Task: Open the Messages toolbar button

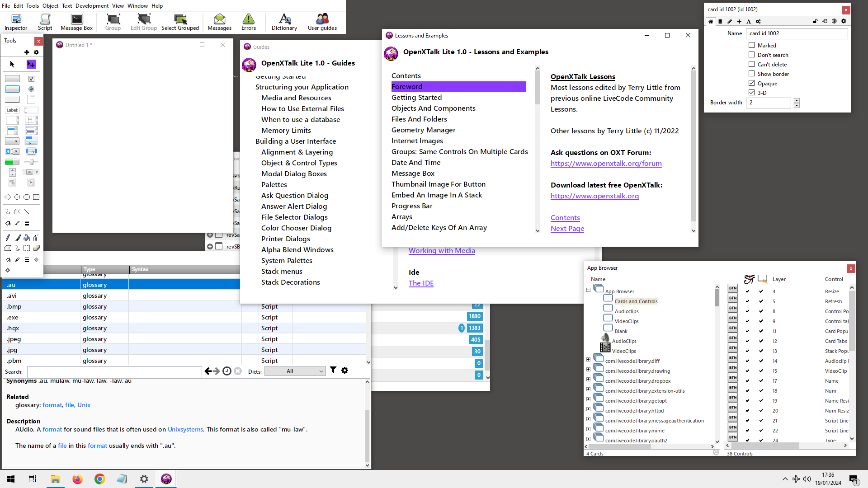Action: point(219,22)
